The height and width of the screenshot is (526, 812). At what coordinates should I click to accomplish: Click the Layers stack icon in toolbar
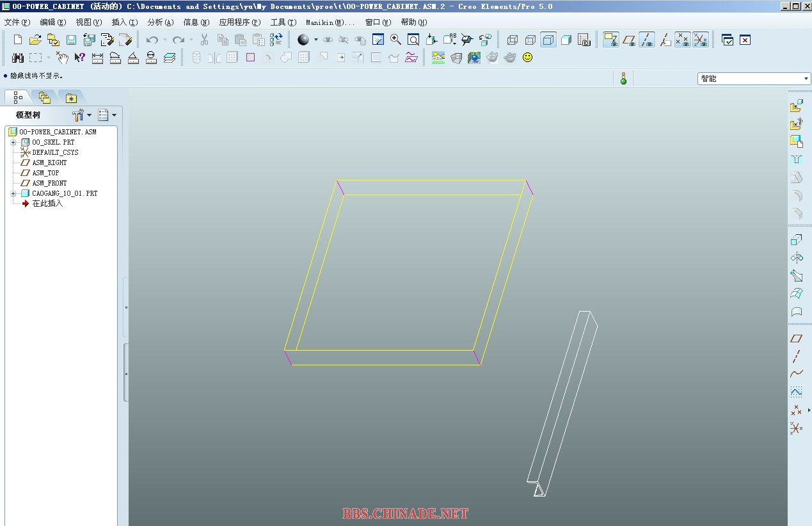point(170,58)
